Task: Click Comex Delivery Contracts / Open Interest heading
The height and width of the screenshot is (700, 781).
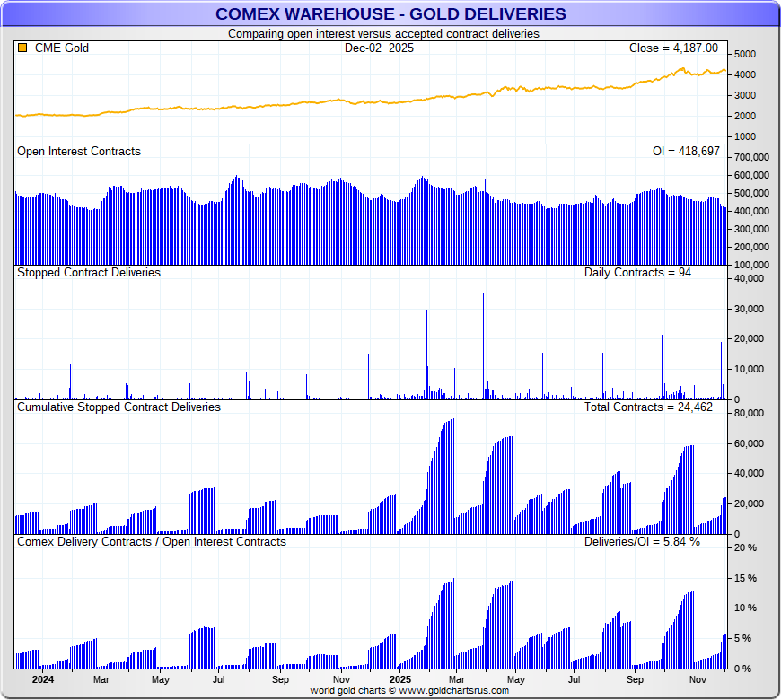Action: 152,541
